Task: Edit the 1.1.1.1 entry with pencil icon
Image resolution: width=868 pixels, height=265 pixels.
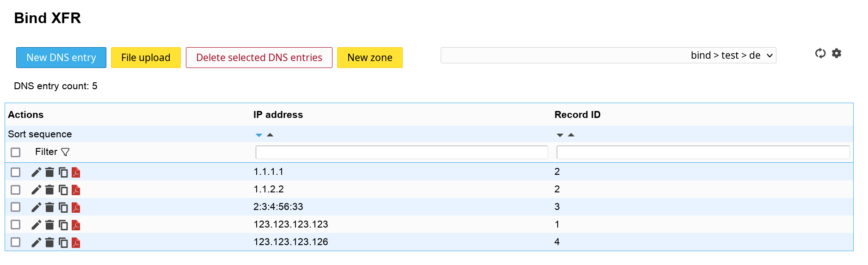Action: [36, 173]
